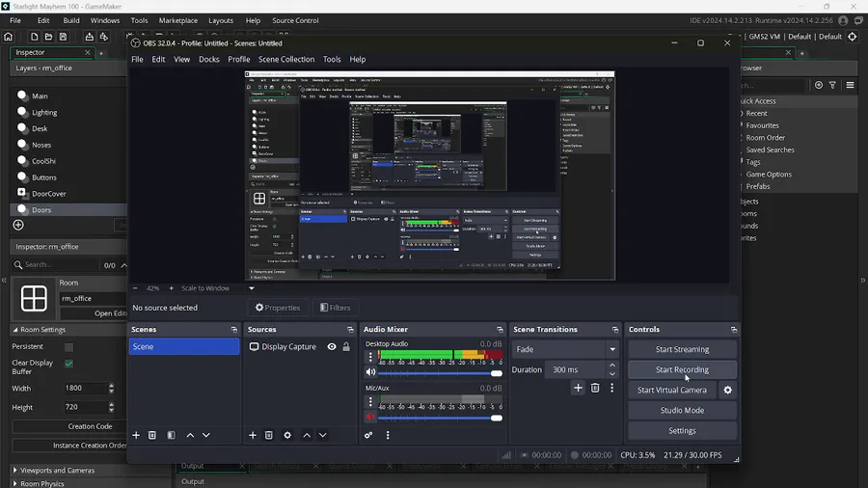Click room Height input field

click(85, 407)
